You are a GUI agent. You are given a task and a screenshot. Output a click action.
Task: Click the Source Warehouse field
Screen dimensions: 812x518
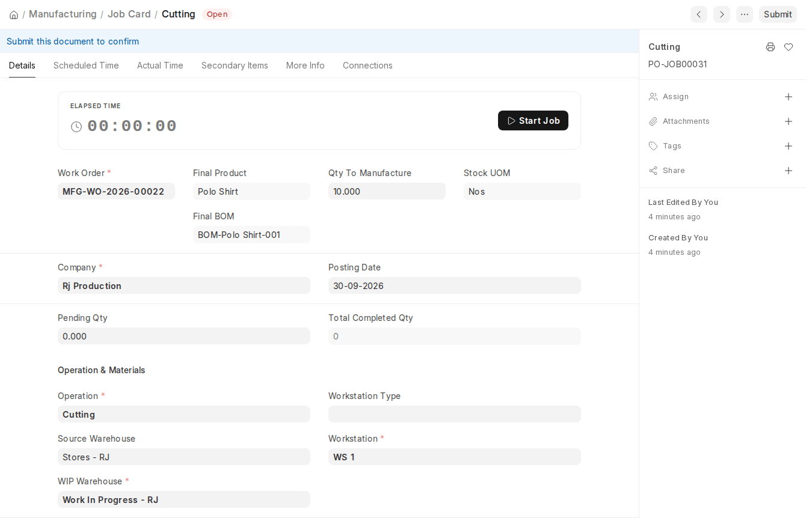[x=184, y=457]
